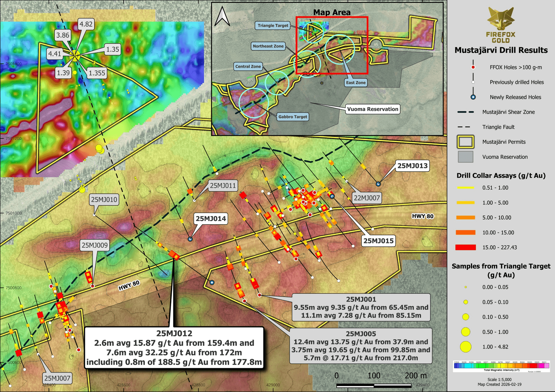Click the largest 1.00 - 4.82 sample circle
The width and height of the screenshot is (555, 392).
coord(466,347)
